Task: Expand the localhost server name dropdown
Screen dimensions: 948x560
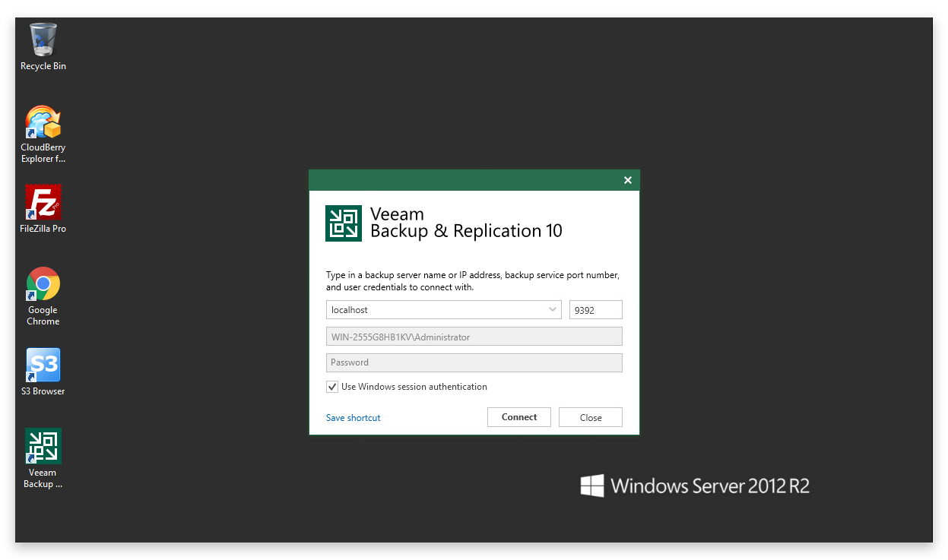Action: point(552,310)
